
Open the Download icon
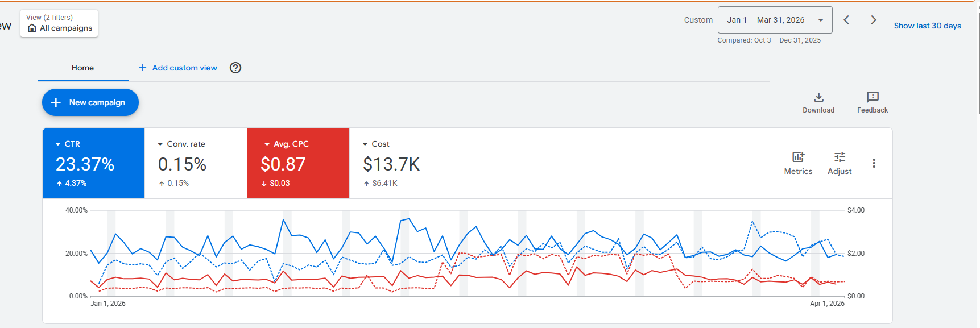(x=818, y=97)
